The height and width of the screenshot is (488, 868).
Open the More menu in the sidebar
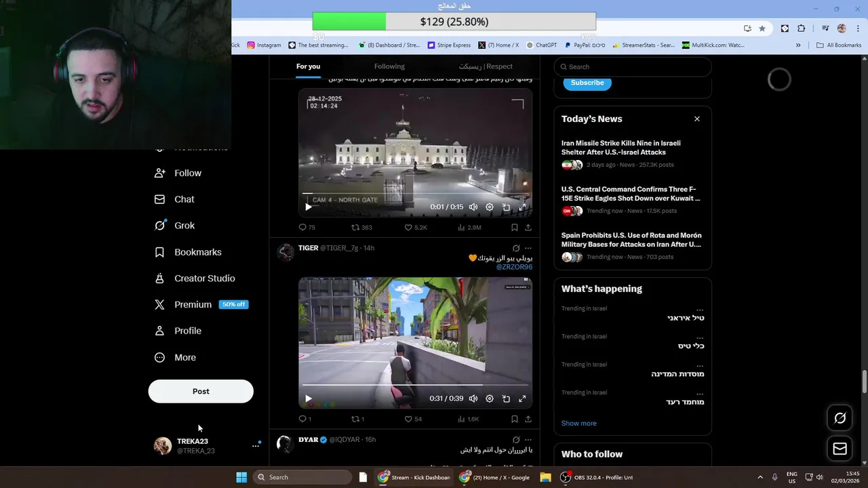[x=176, y=357]
